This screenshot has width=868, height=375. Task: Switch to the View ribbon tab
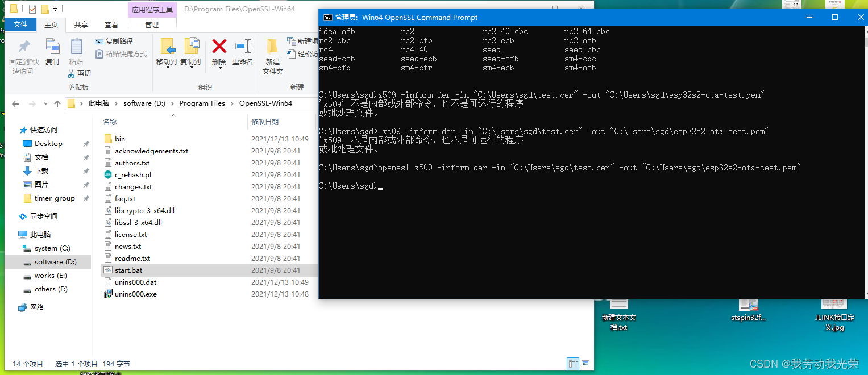click(111, 24)
